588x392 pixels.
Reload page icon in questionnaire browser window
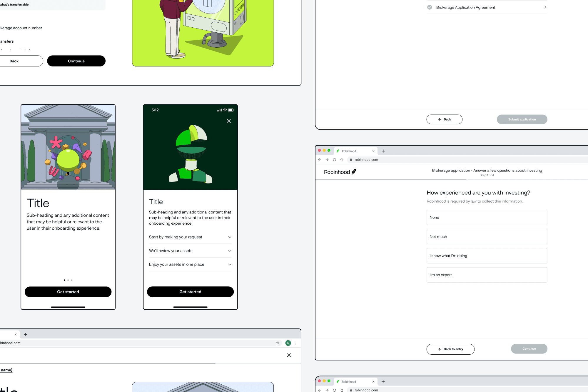coord(334,160)
